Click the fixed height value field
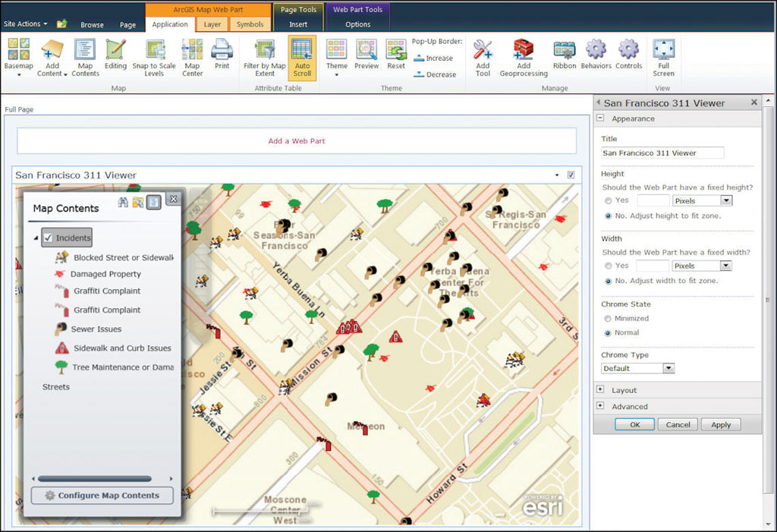This screenshot has width=777, height=532. (653, 201)
